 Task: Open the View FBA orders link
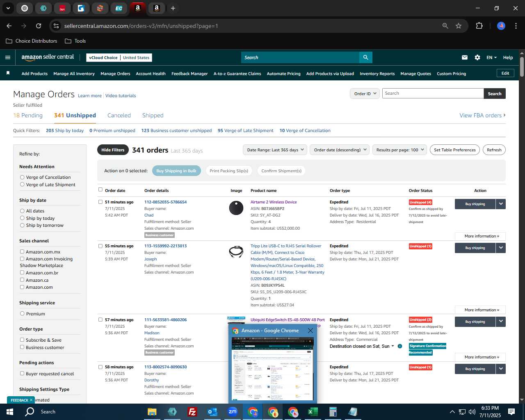(482, 115)
